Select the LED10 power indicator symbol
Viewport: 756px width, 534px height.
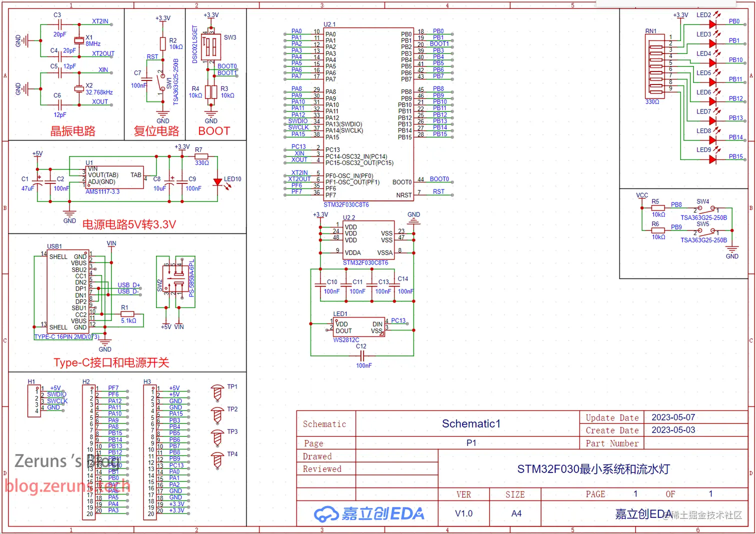pos(217,182)
